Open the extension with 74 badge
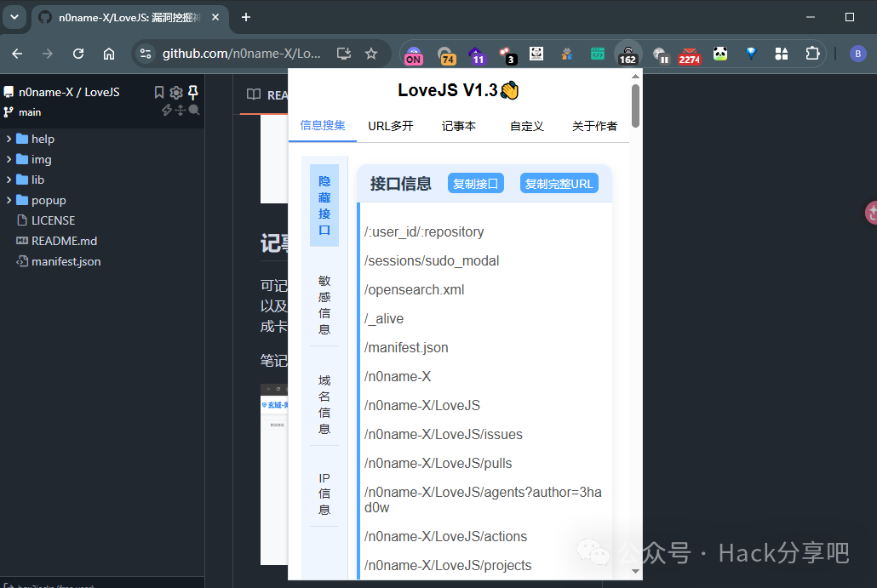Viewport: 877px width, 588px height. [x=446, y=55]
